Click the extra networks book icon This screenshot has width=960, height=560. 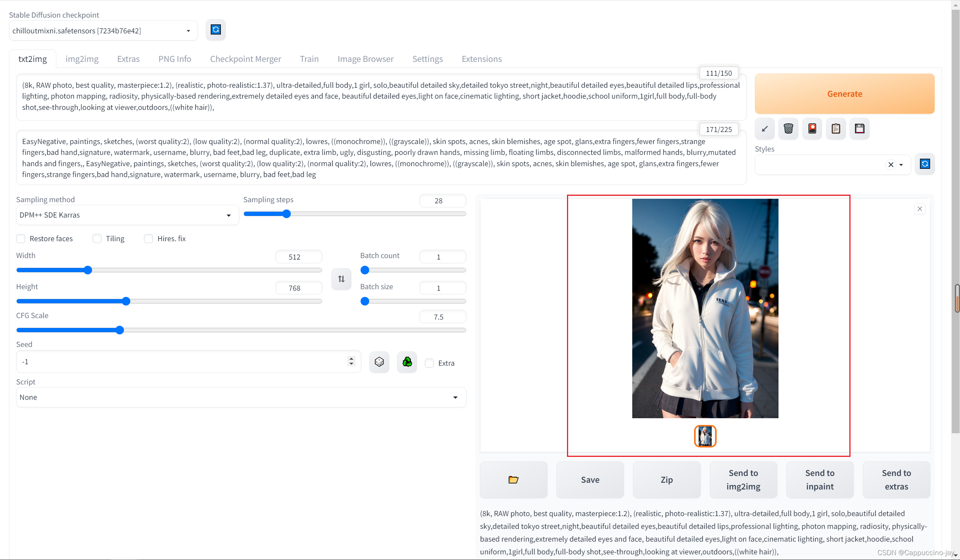(x=812, y=128)
